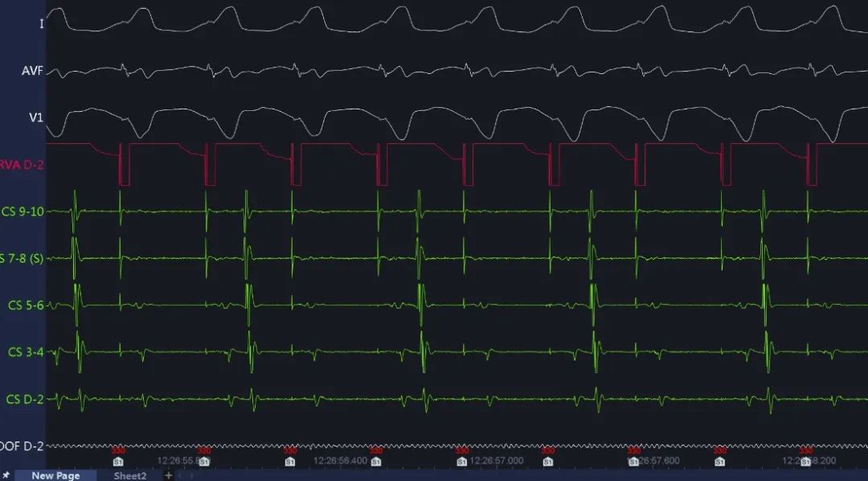Select the AVF channel label

tap(33, 71)
